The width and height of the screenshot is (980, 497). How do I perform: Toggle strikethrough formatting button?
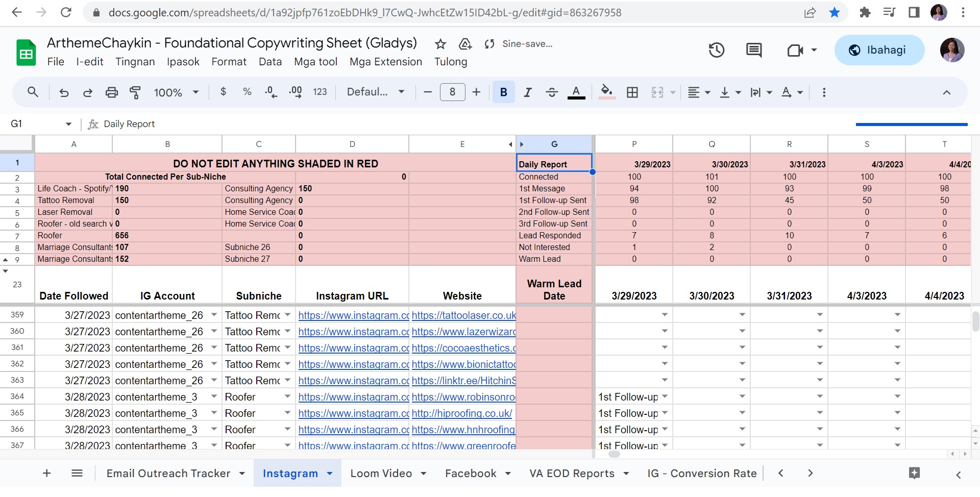[x=551, y=92]
